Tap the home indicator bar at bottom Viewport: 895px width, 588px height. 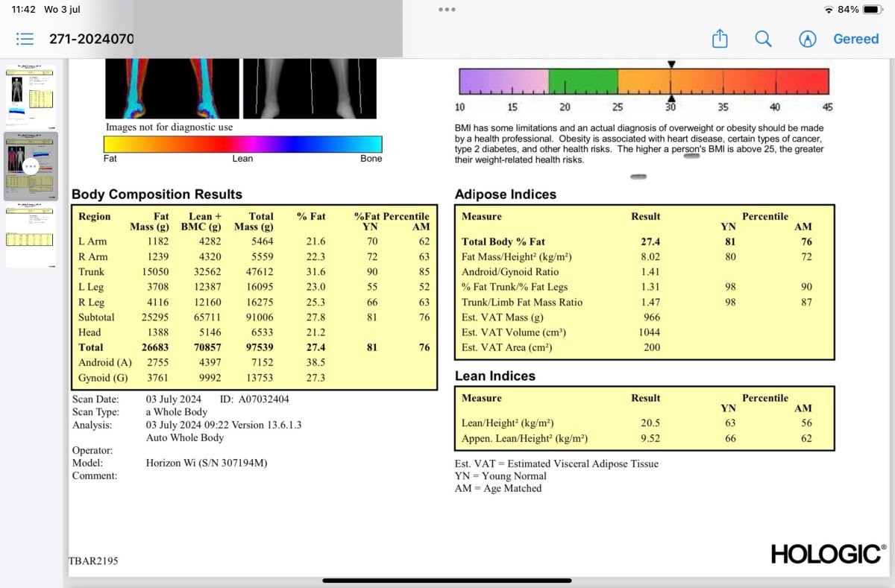(x=447, y=580)
